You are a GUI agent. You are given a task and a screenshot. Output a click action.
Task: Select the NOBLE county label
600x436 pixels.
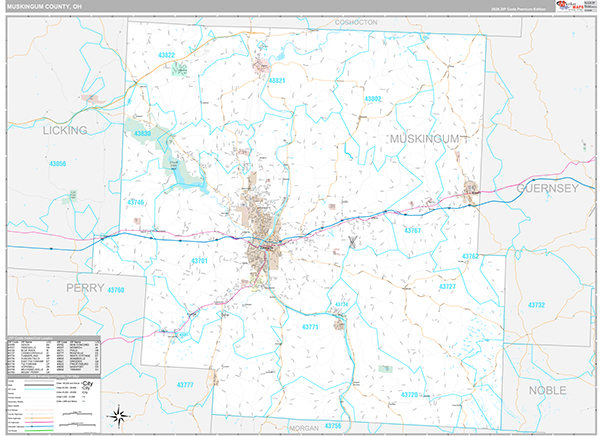[548, 390]
